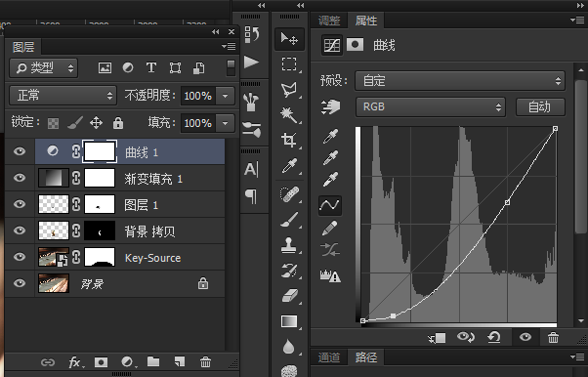Select the Brush tool

[x=289, y=220]
